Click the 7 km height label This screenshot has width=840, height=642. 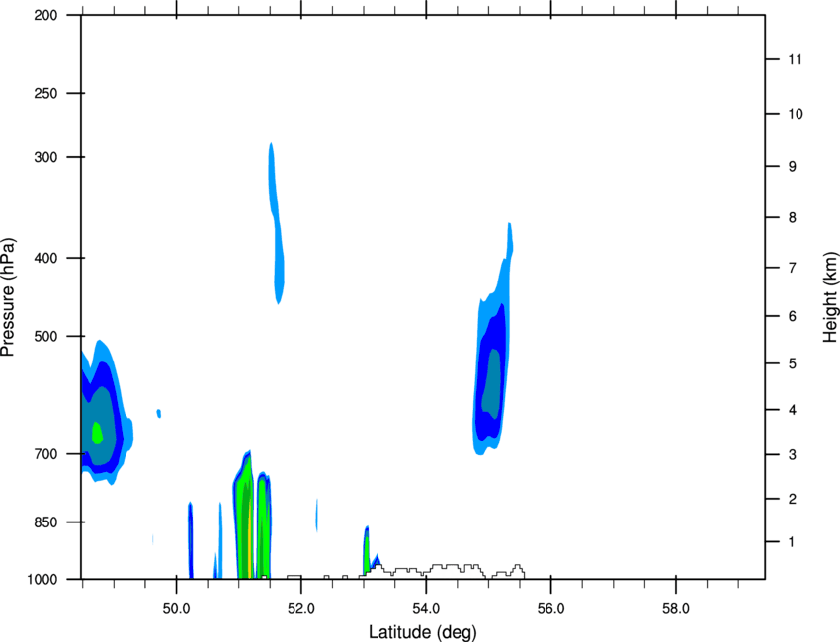pyautogui.click(x=793, y=268)
